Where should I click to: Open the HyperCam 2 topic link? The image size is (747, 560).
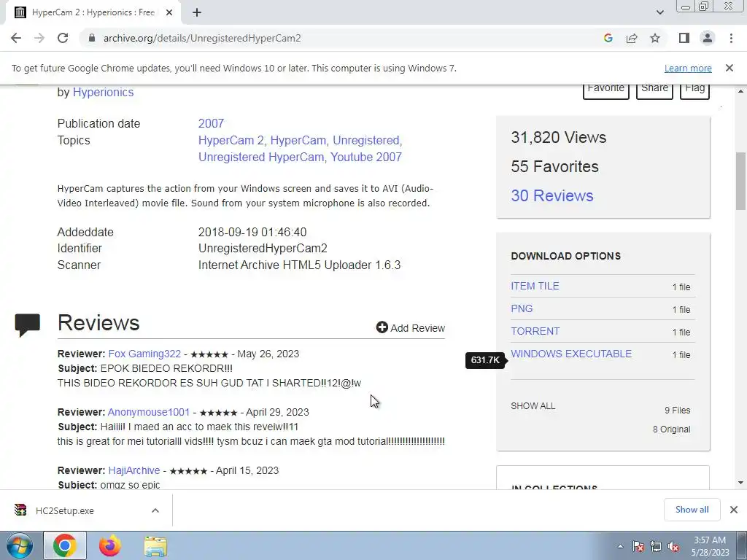pyautogui.click(x=231, y=141)
